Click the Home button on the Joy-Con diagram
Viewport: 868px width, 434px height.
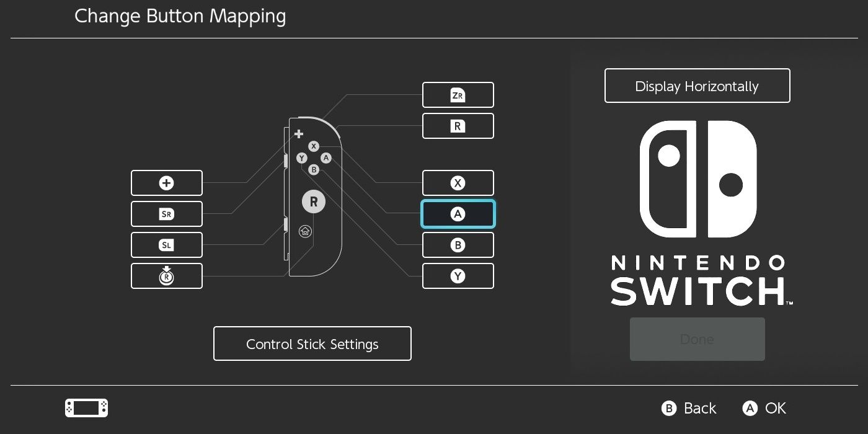(303, 231)
